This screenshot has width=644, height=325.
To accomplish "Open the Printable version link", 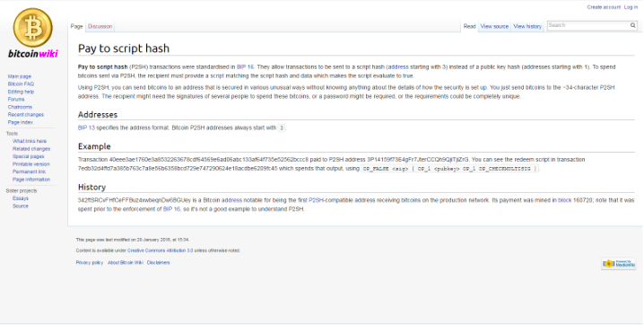I will pyautogui.click(x=31, y=164).
